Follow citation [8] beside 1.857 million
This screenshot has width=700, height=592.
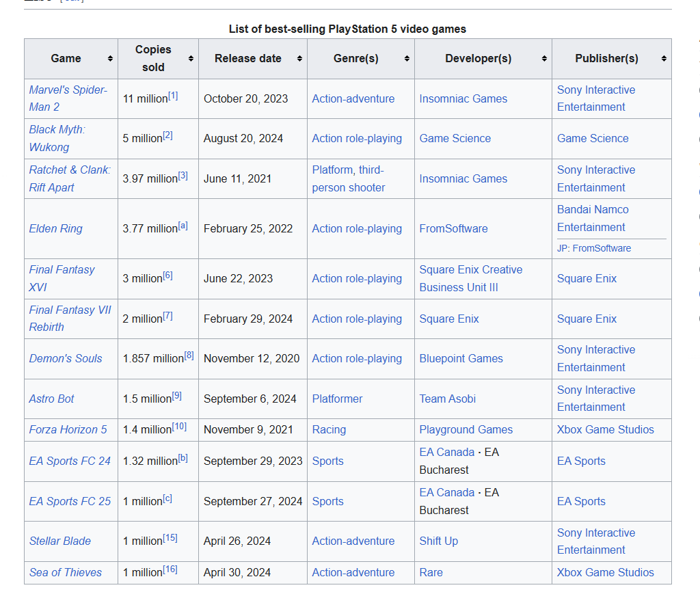coord(189,356)
